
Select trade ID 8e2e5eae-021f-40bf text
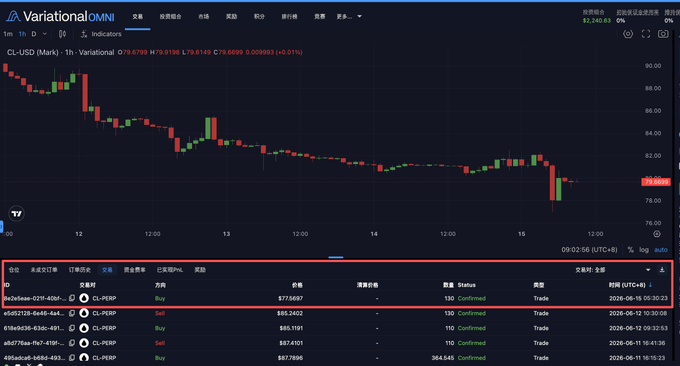pos(35,298)
